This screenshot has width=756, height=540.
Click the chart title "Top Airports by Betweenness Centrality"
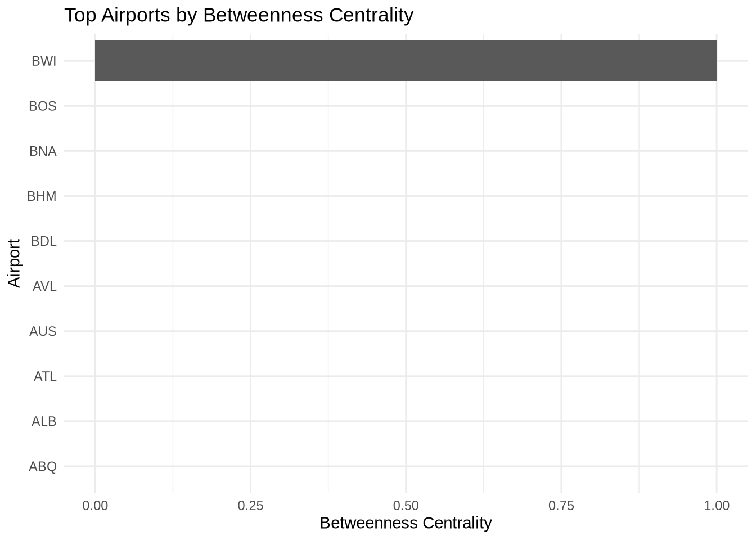tap(238, 15)
